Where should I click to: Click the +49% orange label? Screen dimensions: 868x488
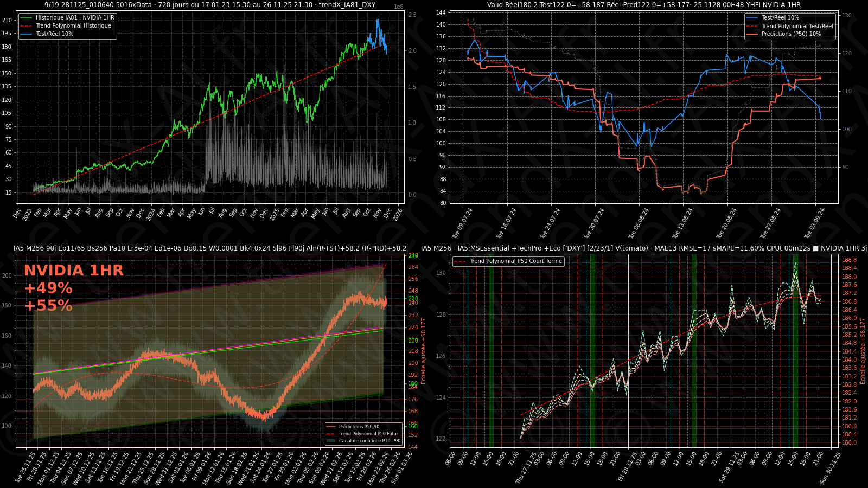[x=48, y=288]
